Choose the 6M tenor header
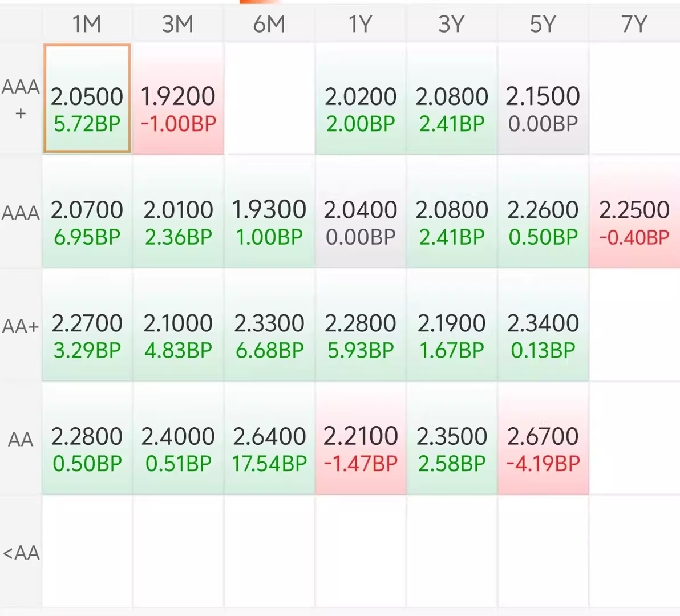This screenshot has width=680, height=616. (269, 23)
